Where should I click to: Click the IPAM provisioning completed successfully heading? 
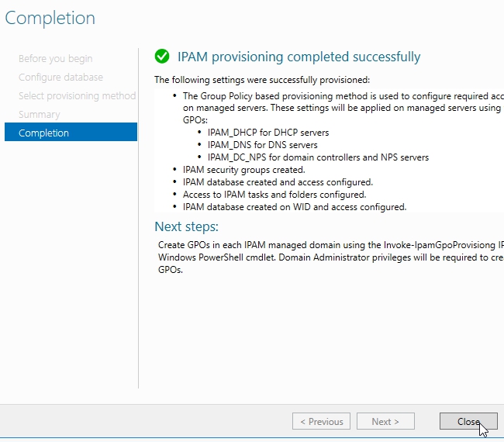pyautogui.click(x=299, y=57)
